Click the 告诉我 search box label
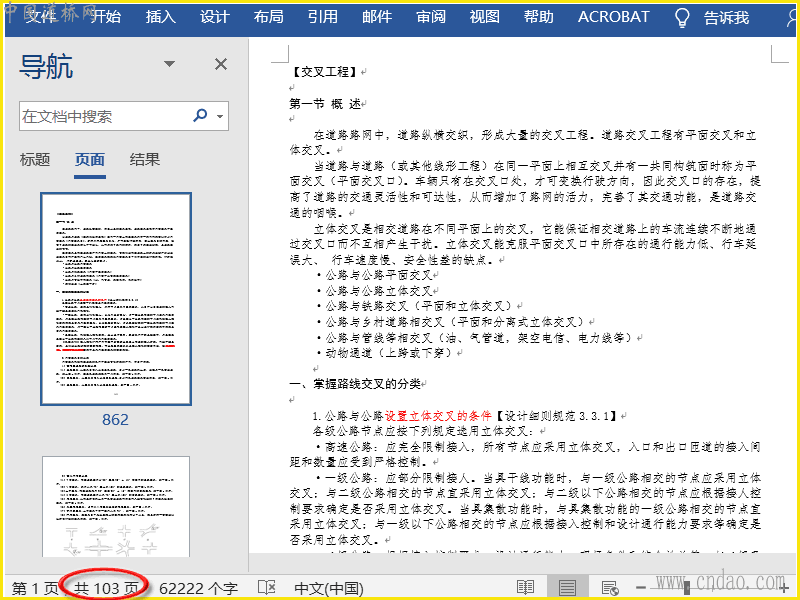This screenshot has height=600, width=800. [727, 18]
